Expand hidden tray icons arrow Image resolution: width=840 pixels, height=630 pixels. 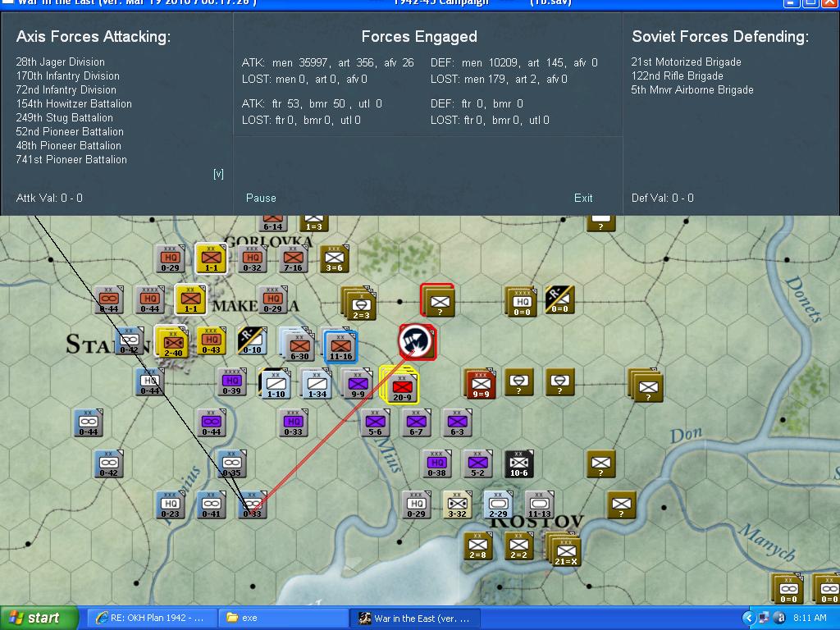point(747,619)
